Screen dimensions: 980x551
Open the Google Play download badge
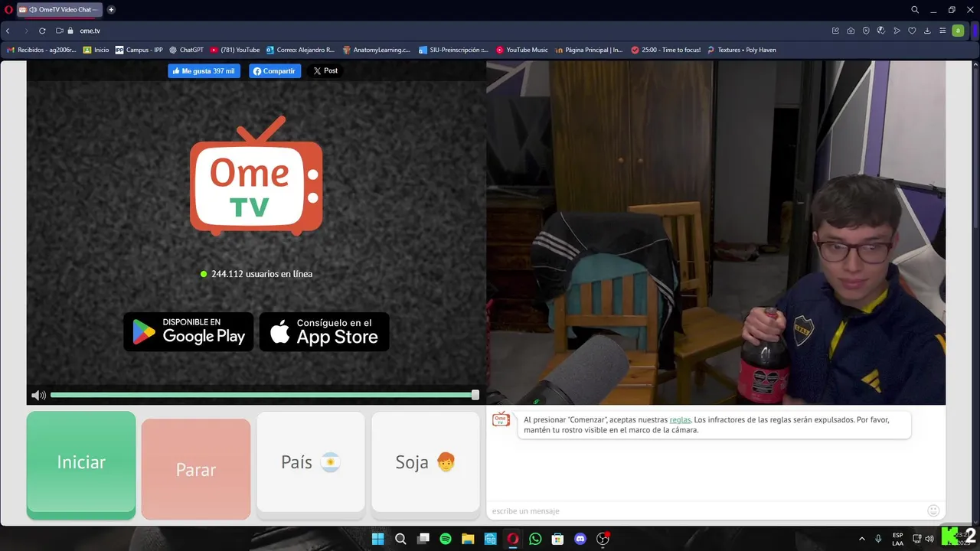(188, 332)
